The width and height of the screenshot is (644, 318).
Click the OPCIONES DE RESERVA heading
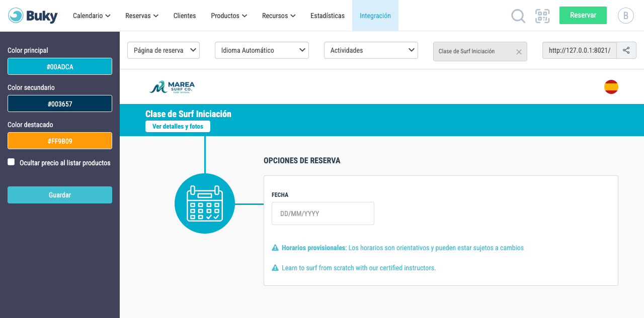pos(302,161)
